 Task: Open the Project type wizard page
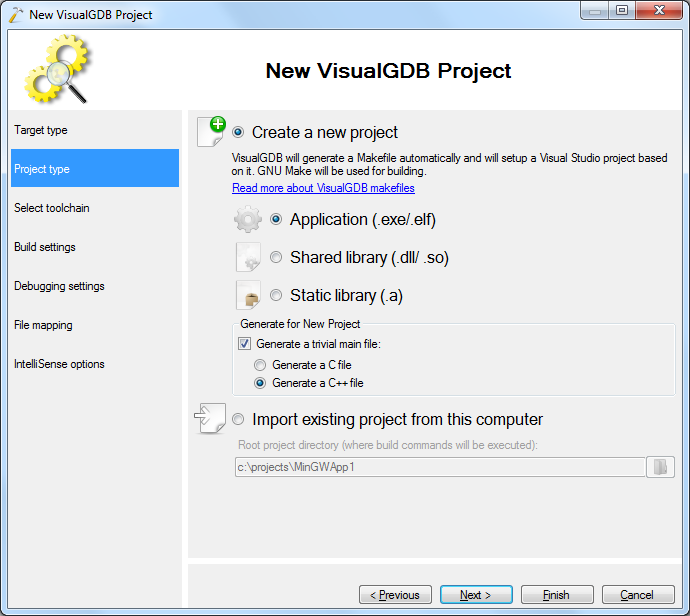[x=95, y=169]
